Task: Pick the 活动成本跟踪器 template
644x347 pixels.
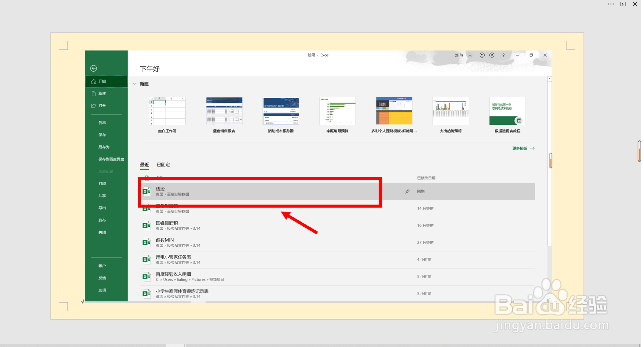Action: [281, 115]
